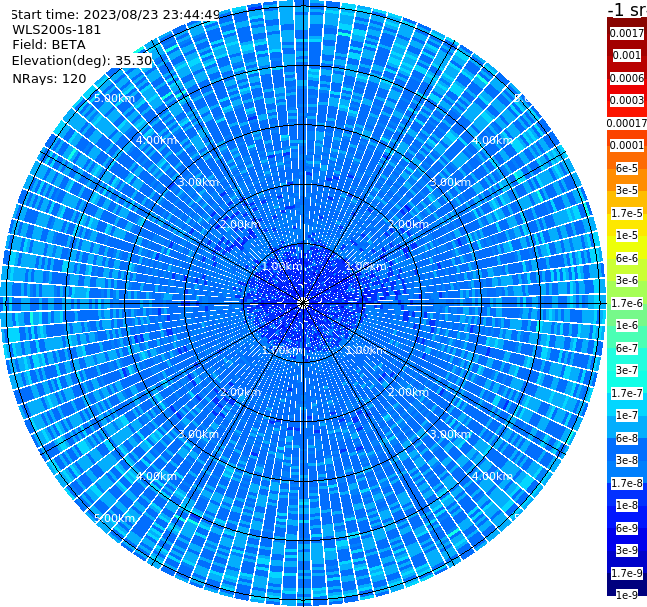This screenshot has width=647, height=607.
Task: Click colorbar label 1e-7
Action: 627,415
